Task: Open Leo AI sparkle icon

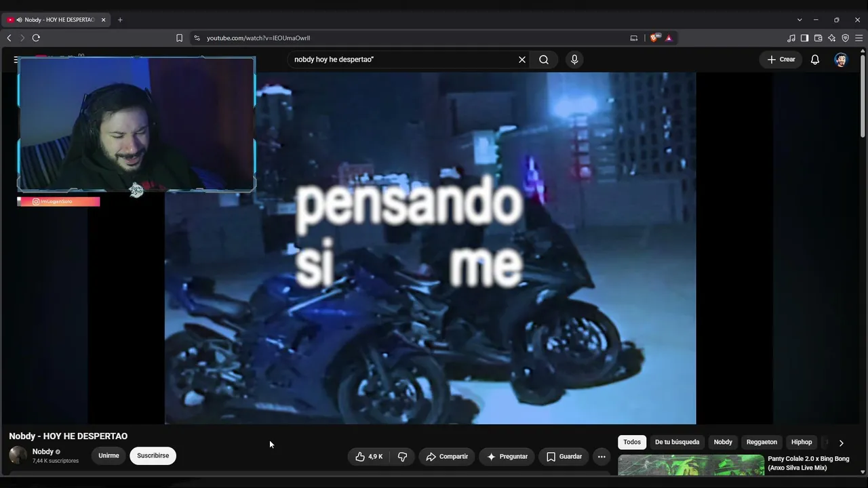Action: [831, 38]
